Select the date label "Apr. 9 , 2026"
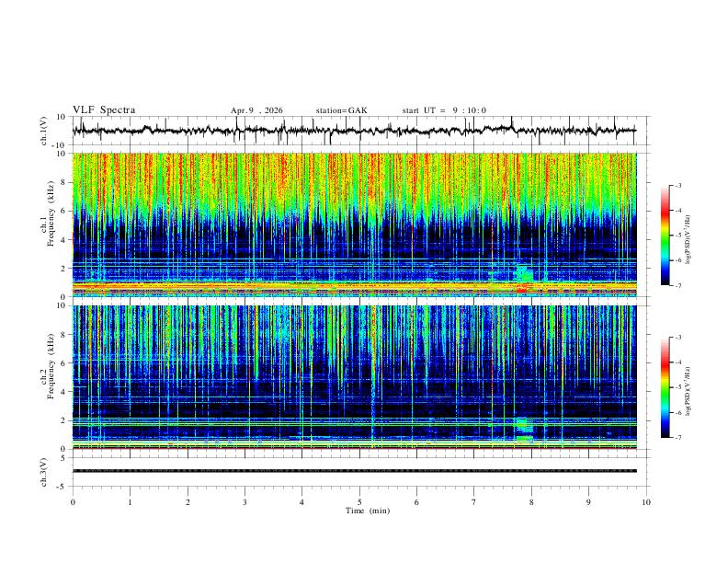 point(256,110)
